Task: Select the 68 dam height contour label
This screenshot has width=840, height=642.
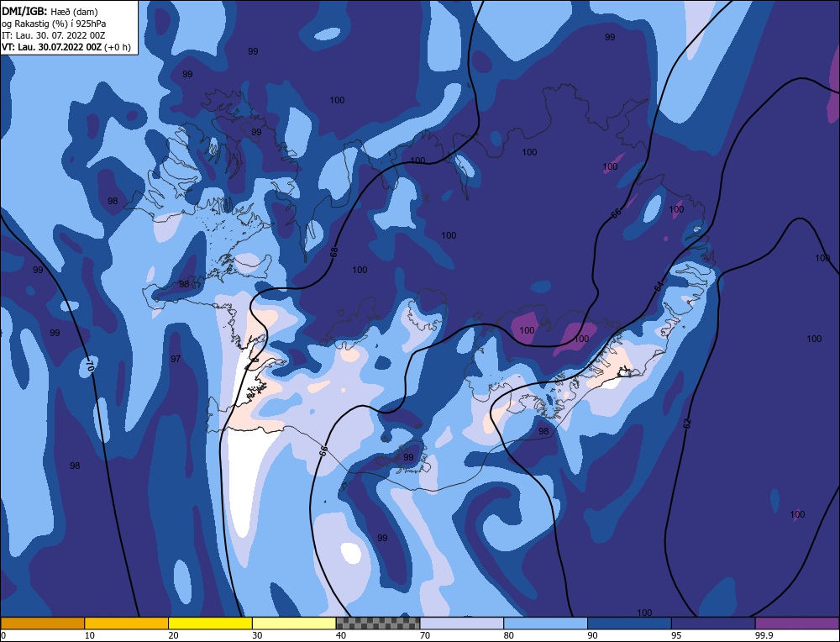Action: 334,253
